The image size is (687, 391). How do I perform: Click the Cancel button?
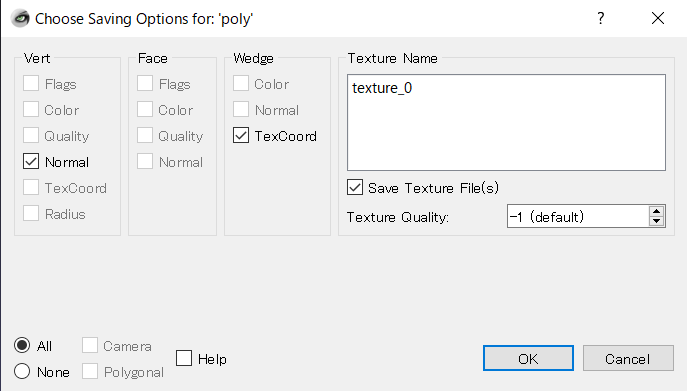coord(628,358)
